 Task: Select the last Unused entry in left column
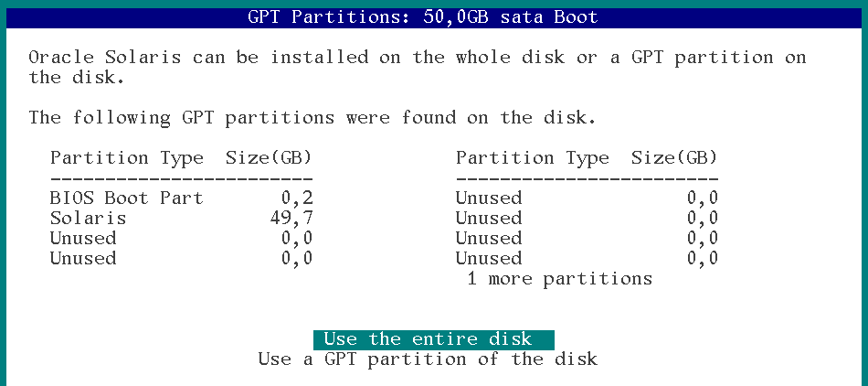tap(83, 258)
